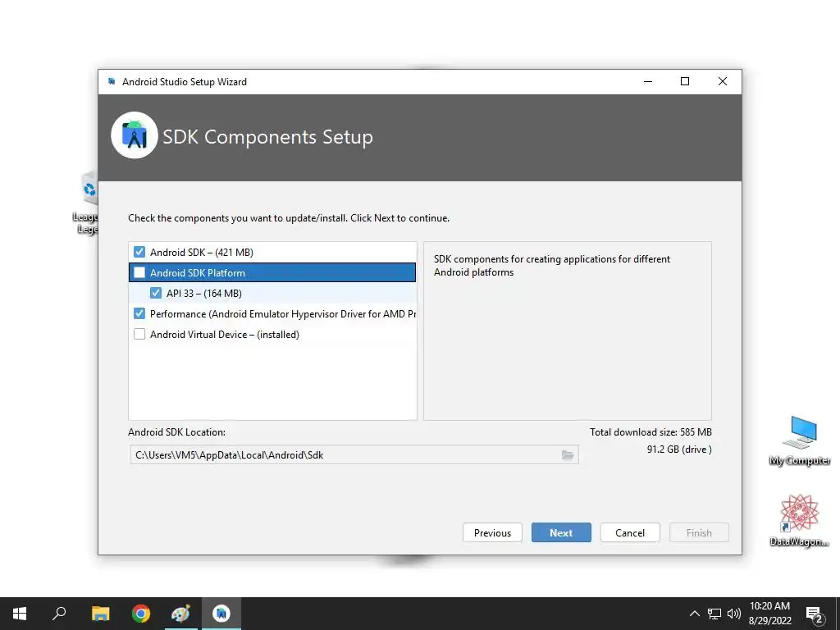Open taskbar search magnifier

pos(59,614)
